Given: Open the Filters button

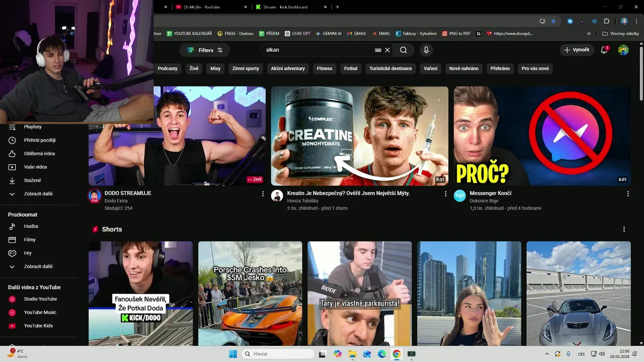Looking at the screenshot, I should tap(205, 50).
